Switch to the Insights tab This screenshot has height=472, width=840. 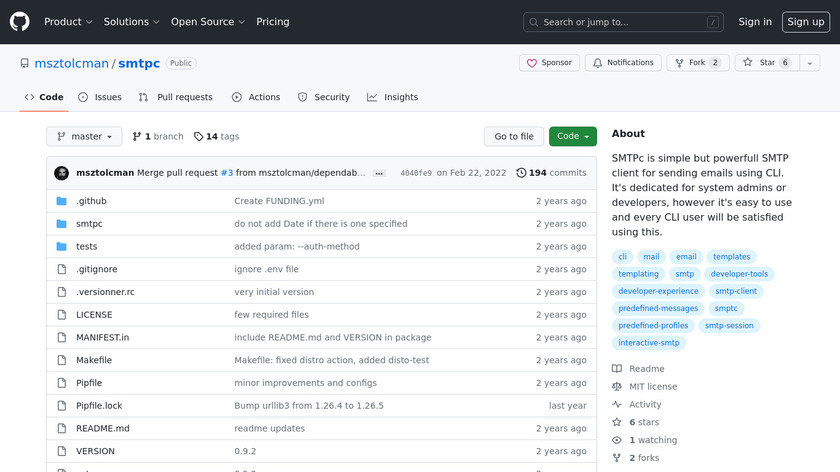pyautogui.click(x=392, y=97)
